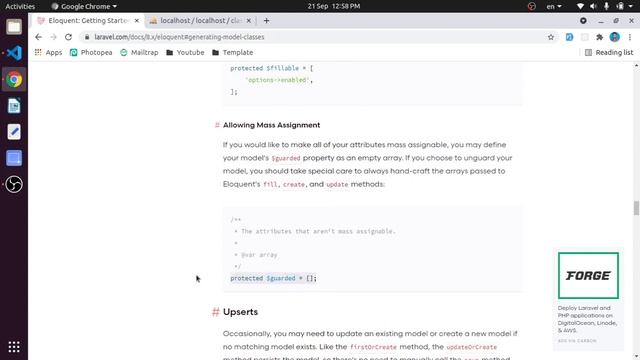The width and height of the screenshot is (640, 360).
Task: Click the microphone indicator icon
Action: (607, 6)
